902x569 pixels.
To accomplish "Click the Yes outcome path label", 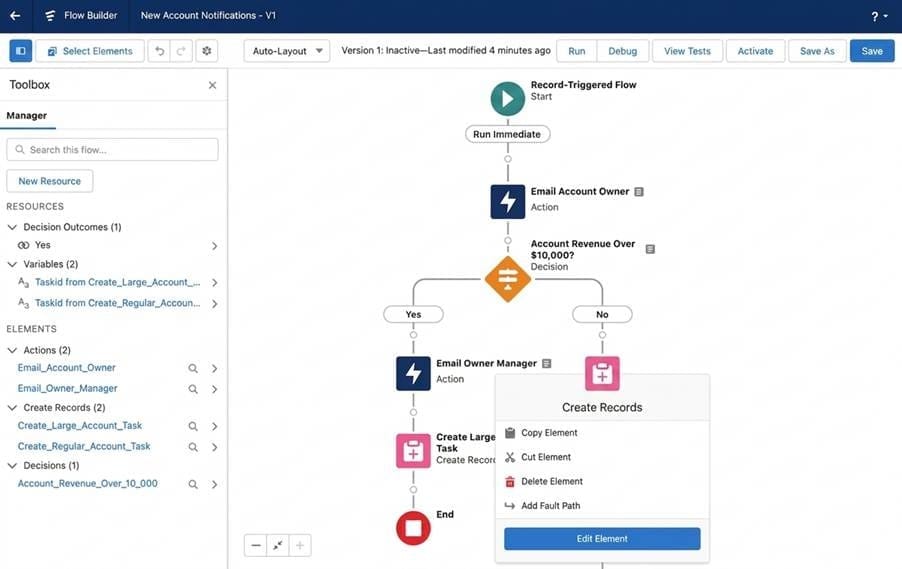I will pyautogui.click(x=413, y=314).
